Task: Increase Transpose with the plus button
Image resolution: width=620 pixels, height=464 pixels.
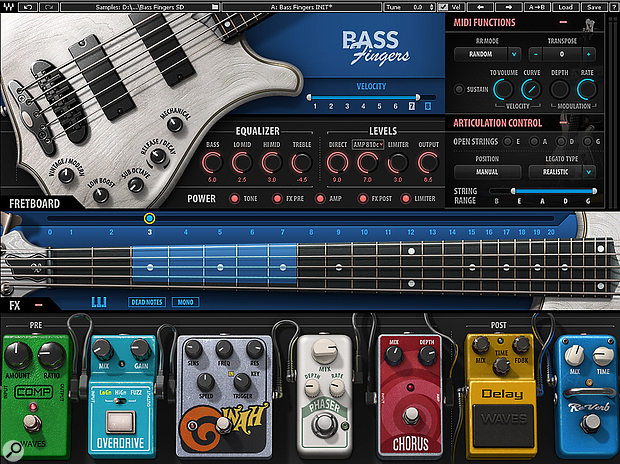Action: pyautogui.click(x=588, y=54)
